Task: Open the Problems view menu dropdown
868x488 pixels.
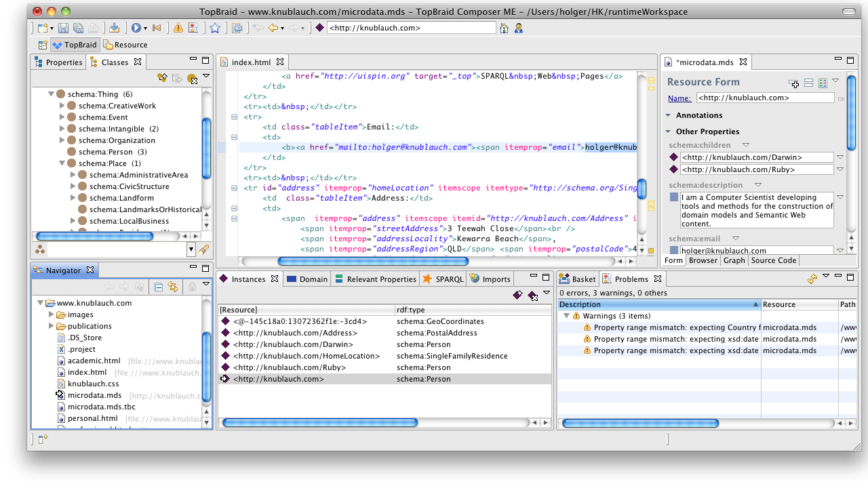Action: pos(825,278)
